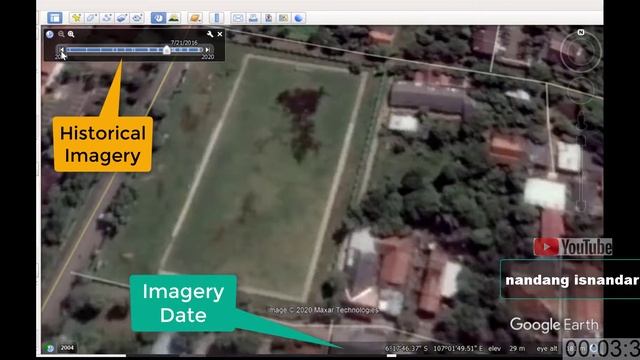Toggle the sidebar panel button
Screen dimensions: 640x360
click(x=55, y=18)
